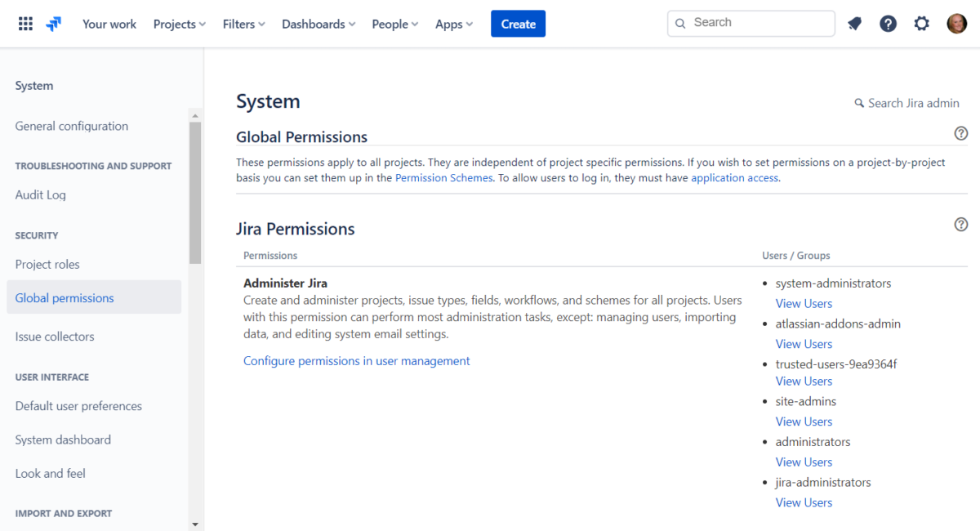Open the Help question mark icon
Viewport: 980px width, 531px height.
click(x=888, y=24)
